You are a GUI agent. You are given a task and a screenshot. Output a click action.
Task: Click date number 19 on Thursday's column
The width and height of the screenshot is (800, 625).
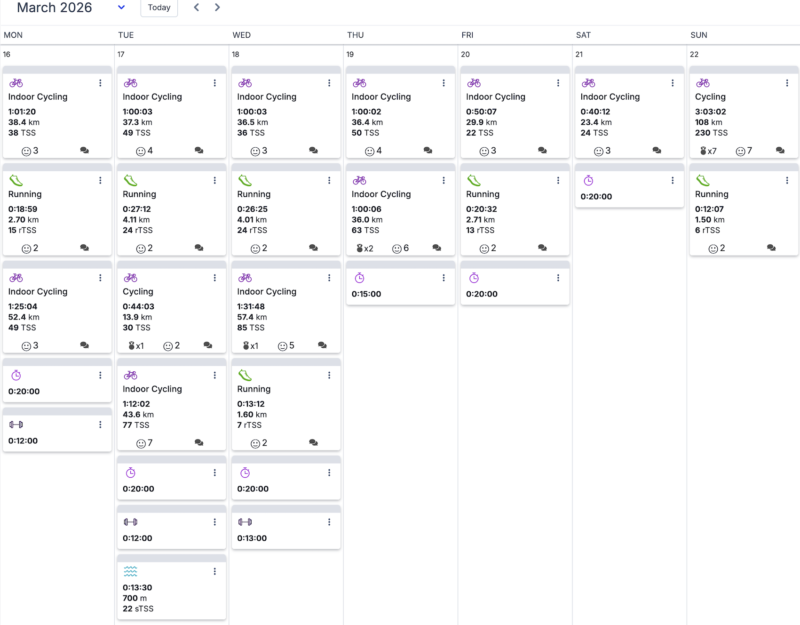coord(350,54)
